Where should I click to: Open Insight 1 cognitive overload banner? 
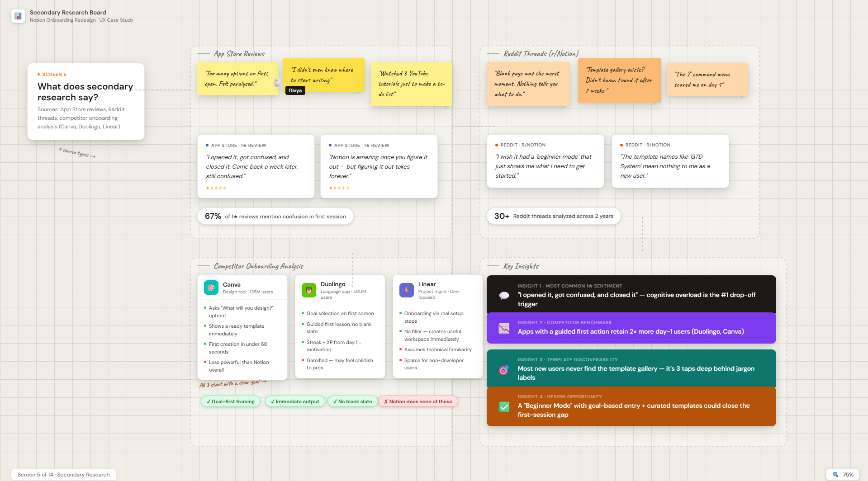point(631,295)
